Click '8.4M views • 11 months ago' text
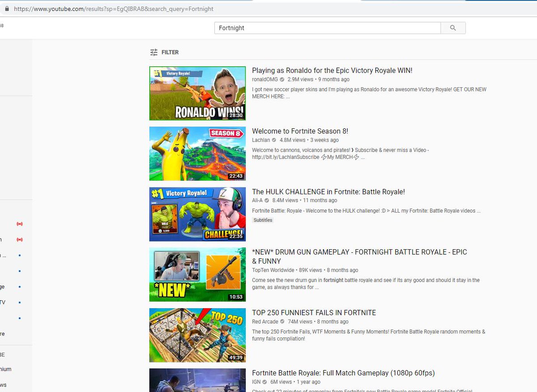Viewport: 537px width, 392px height. [x=305, y=200]
